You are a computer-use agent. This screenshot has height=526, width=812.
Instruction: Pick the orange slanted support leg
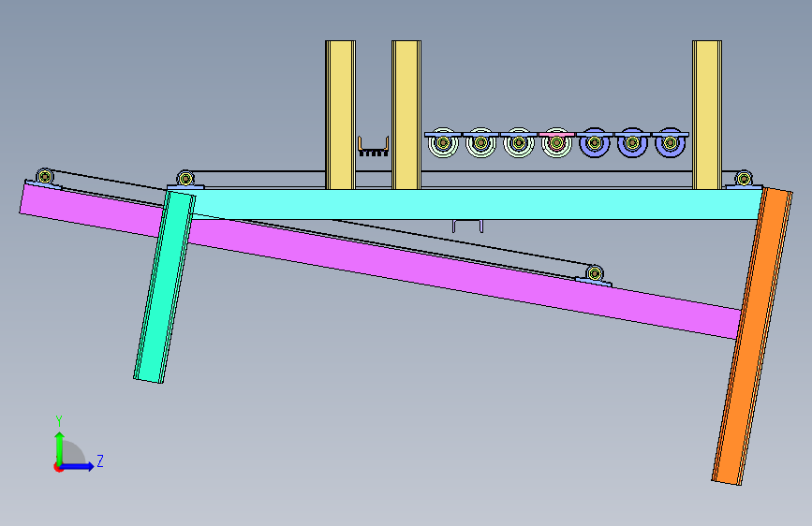tap(752, 337)
